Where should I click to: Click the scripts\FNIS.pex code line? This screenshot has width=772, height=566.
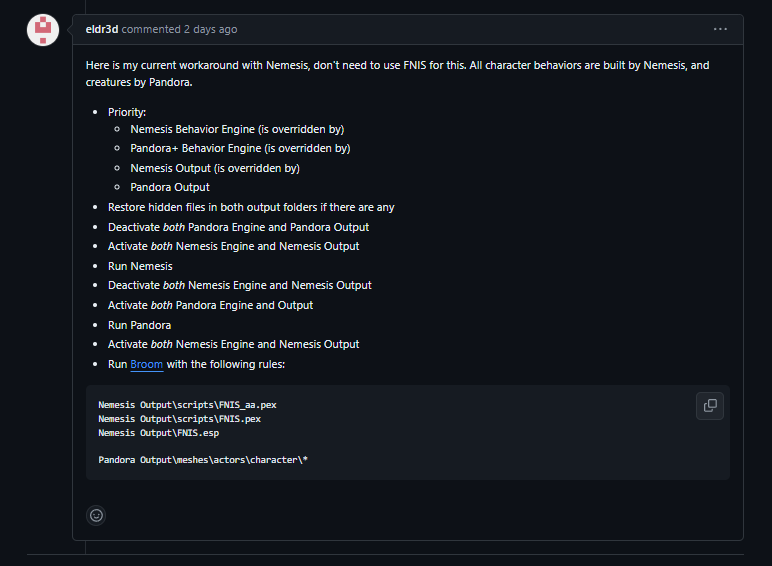(x=180, y=418)
